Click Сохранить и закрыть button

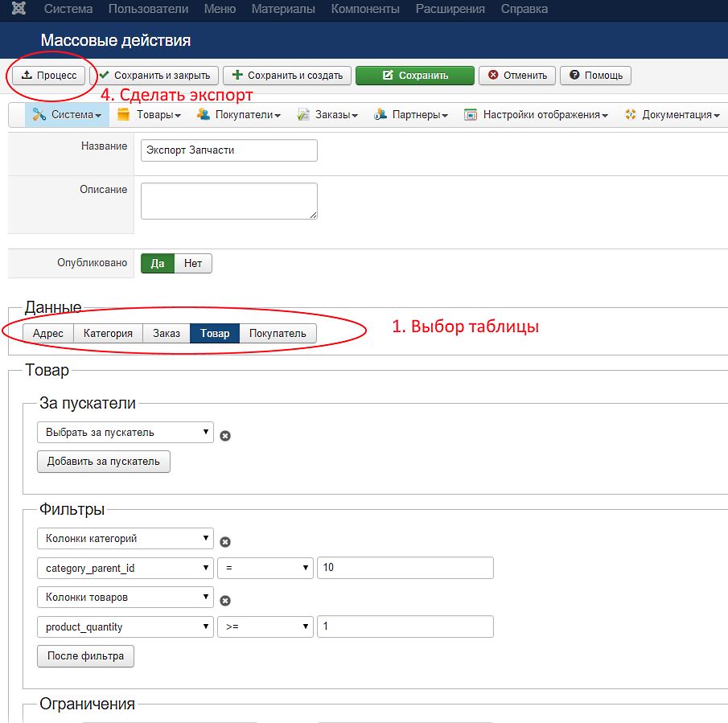coord(154,75)
